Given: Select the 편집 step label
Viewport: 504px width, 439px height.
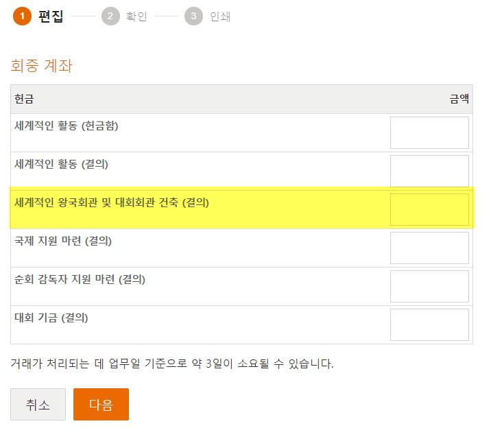Looking at the screenshot, I should click(x=51, y=16).
